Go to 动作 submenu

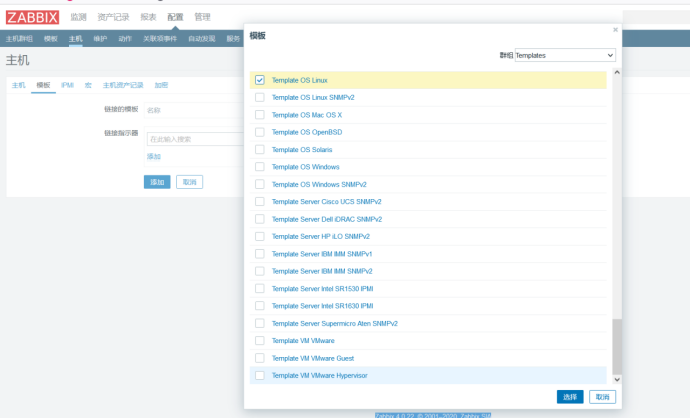125,39
